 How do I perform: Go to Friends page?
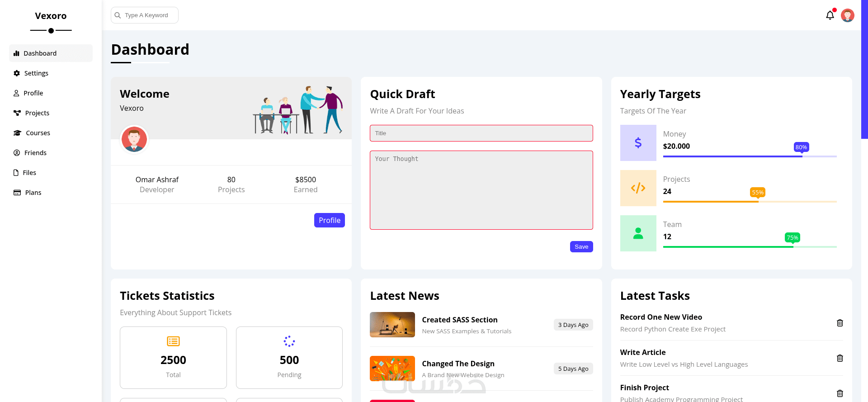tap(51, 153)
